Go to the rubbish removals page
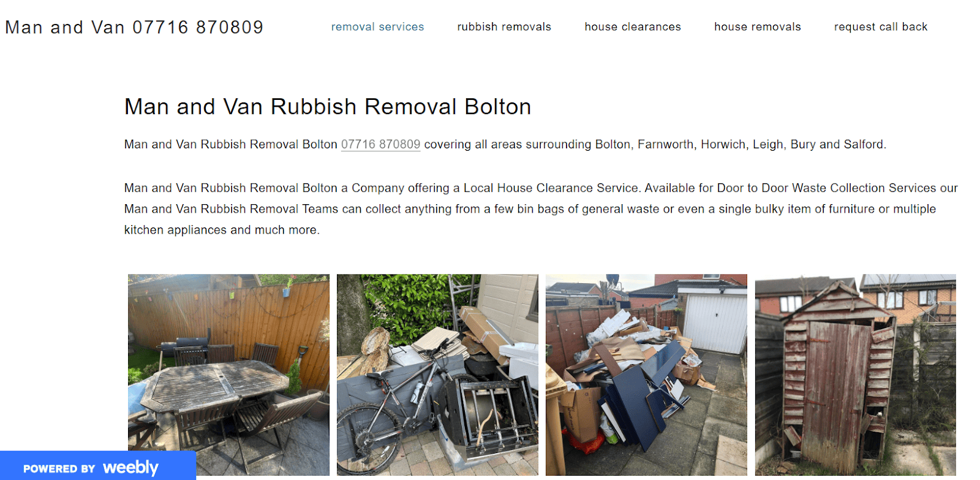The width and height of the screenshot is (980, 480). pyautogui.click(x=504, y=27)
